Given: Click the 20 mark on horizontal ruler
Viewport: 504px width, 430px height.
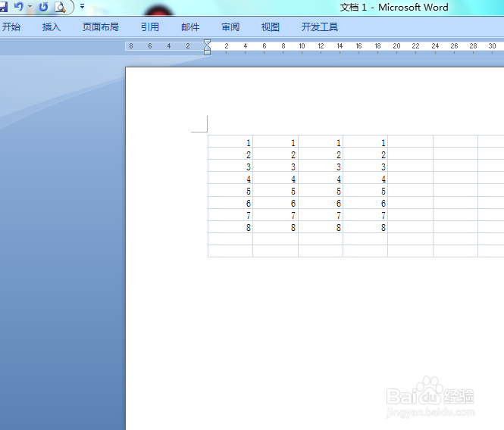Looking at the screenshot, I should pos(396,46).
